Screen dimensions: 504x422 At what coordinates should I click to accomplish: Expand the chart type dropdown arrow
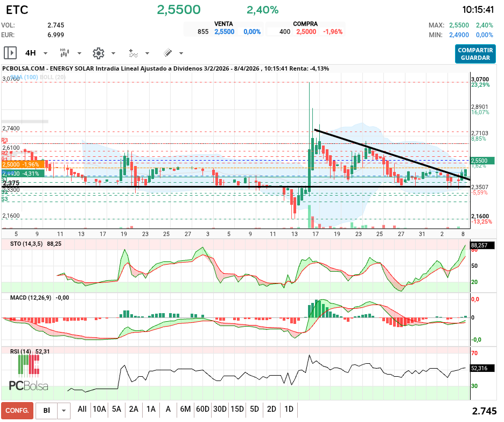tap(79, 53)
